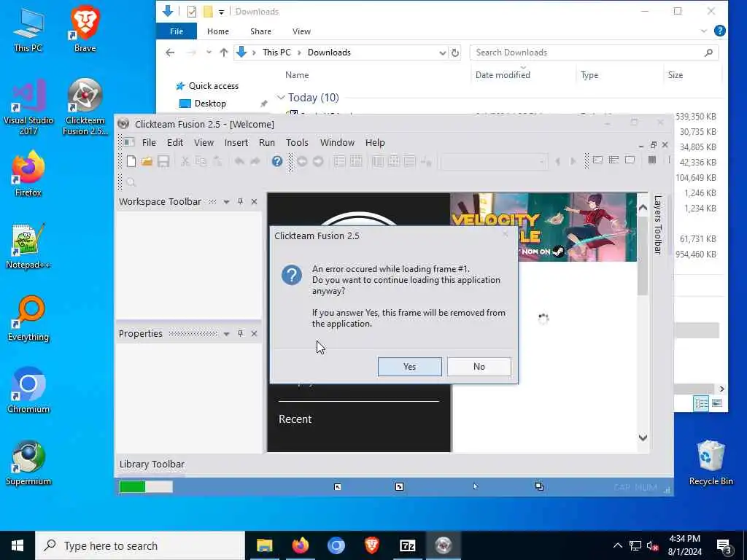Open View ribbon tab in Downloads window
The height and width of the screenshot is (560, 747).
point(301,31)
